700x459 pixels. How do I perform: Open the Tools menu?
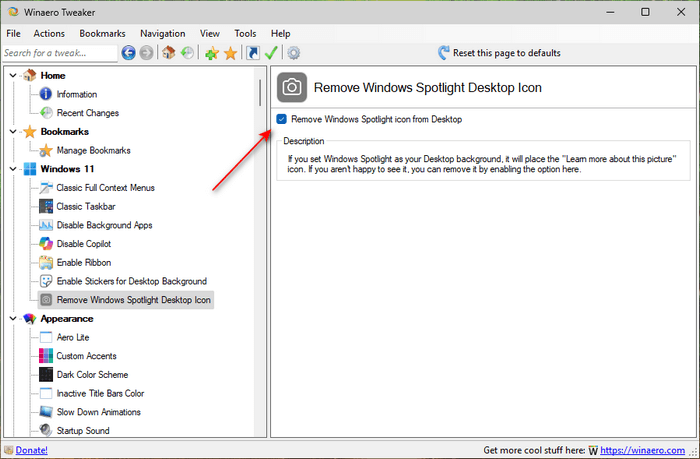(x=245, y=33)
